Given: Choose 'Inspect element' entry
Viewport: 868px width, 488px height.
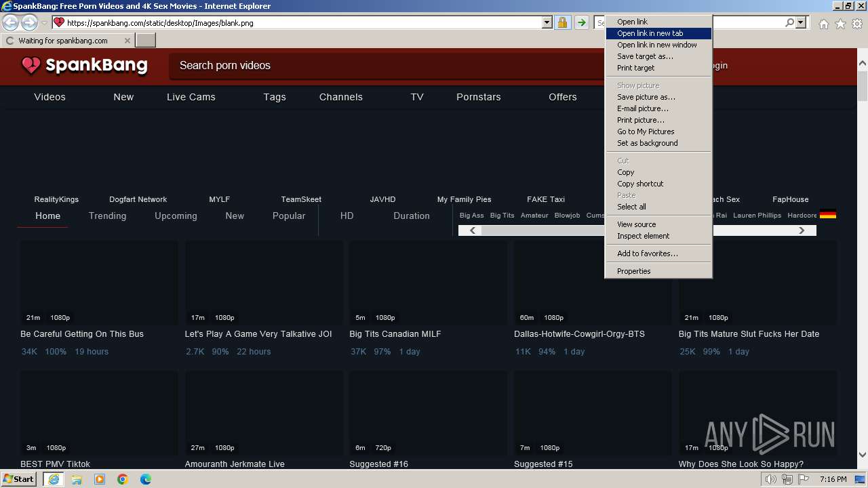Looking at the screenshot, I should tap(658, 236).
